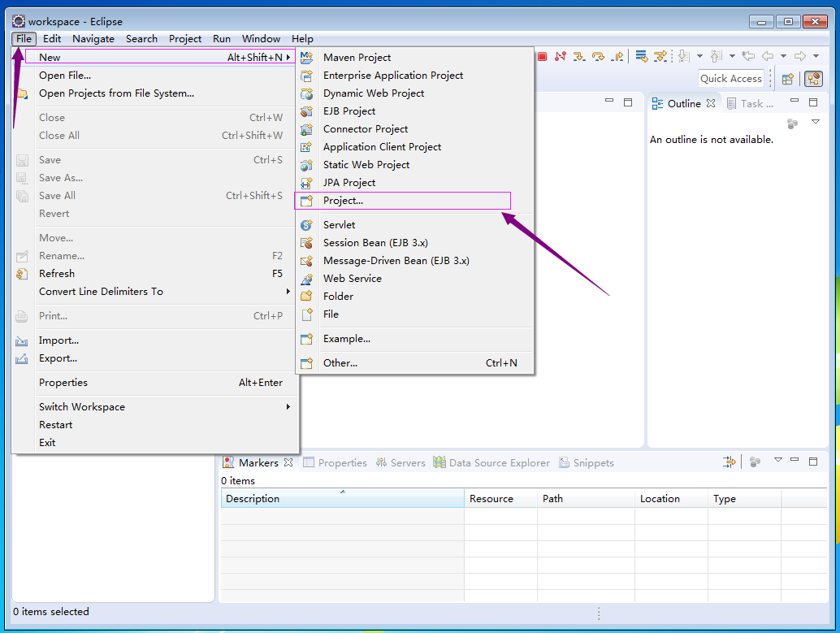
Task: Switch to the Task List tab
Action: click(x=750, y=103)
